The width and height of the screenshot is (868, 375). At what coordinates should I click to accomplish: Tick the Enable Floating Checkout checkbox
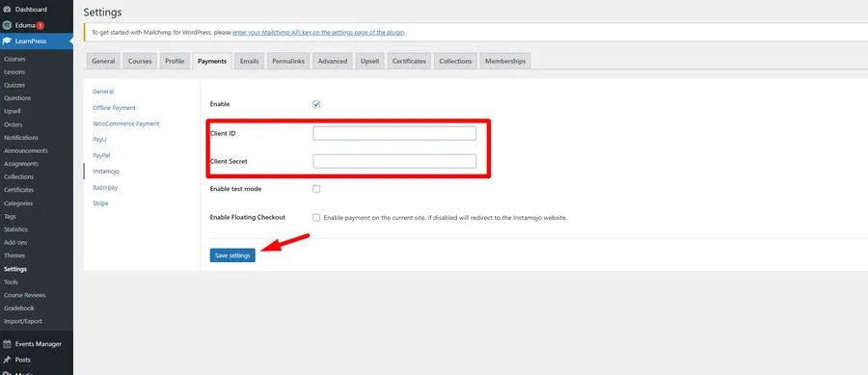pyautogui.click(x=316, y=217)
